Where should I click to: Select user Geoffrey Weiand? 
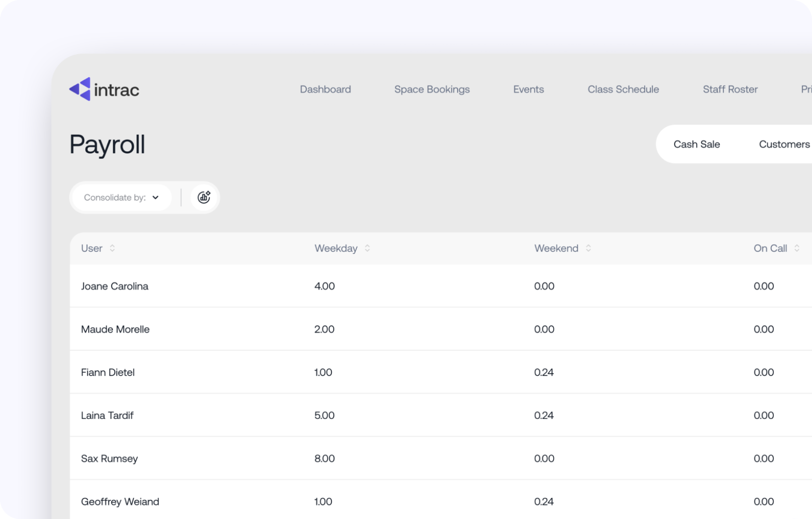120,501
